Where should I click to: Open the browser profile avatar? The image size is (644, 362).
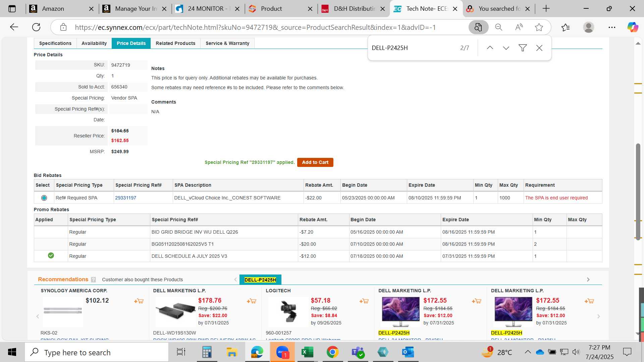pyautogui.click(x=589, y=27)
